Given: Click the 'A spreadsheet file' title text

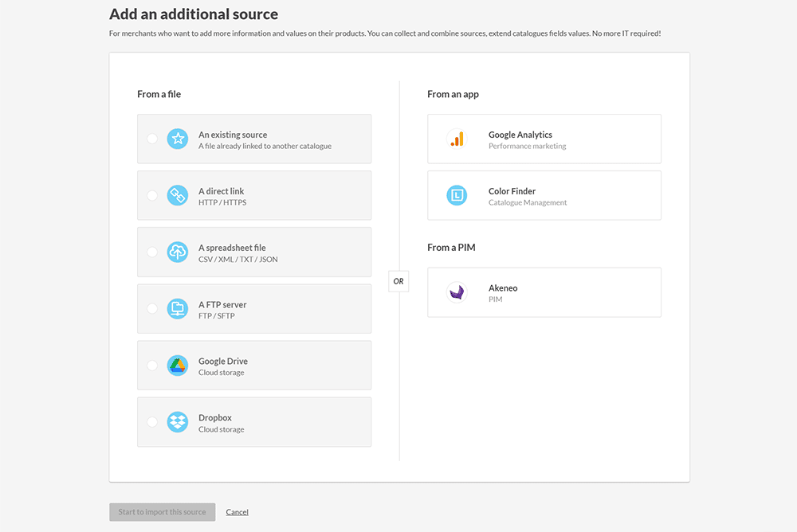Looking at the screenshot, I should coord(232,248).
